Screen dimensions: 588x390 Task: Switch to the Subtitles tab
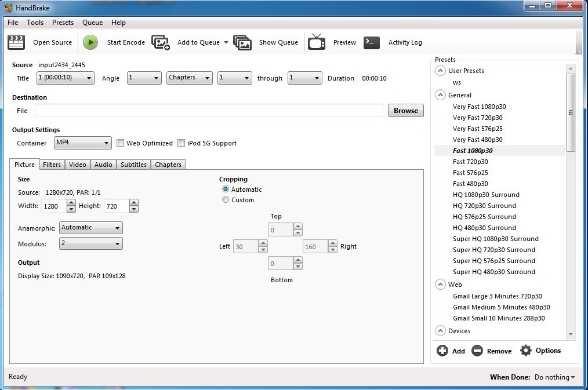coord(133,165)
